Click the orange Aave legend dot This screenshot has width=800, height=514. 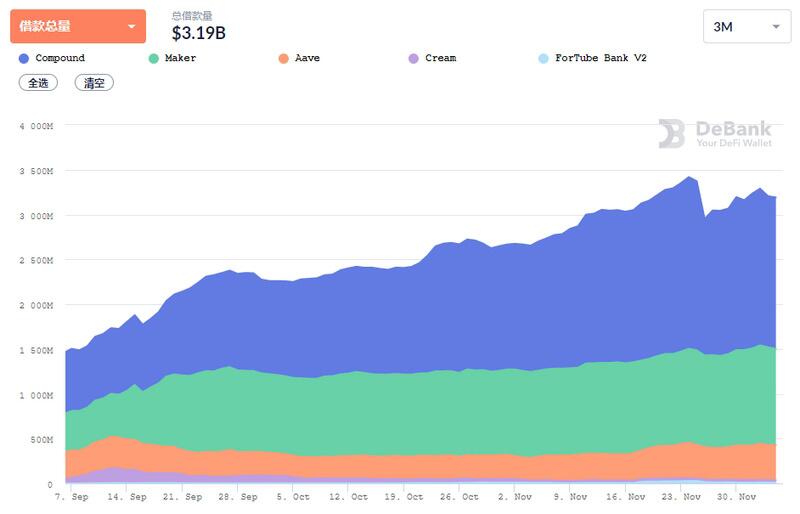(x=284, y=59)
